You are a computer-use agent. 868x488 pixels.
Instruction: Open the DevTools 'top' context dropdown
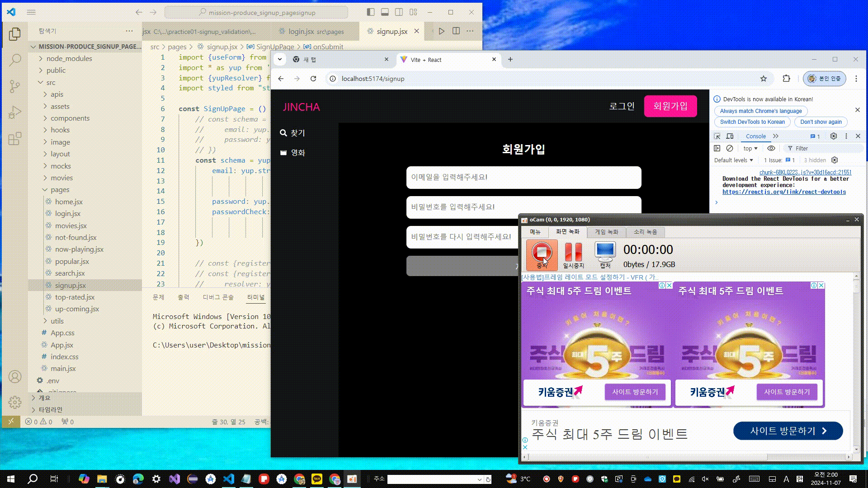[x=750, y=148]
